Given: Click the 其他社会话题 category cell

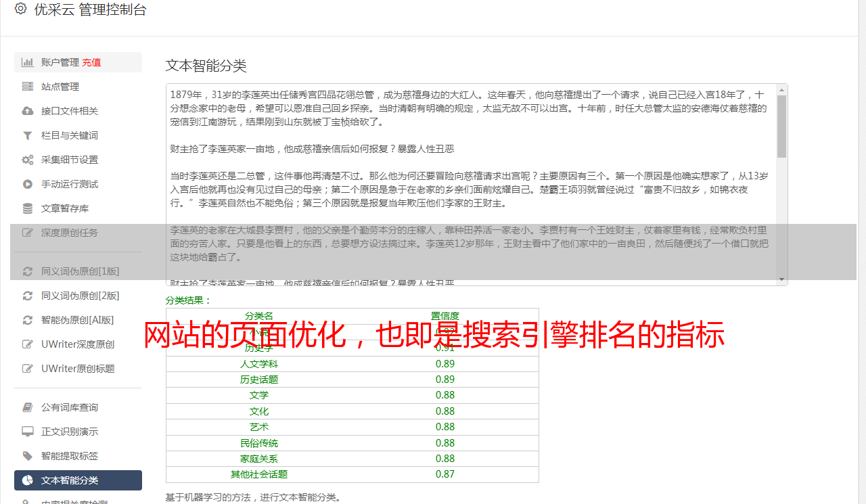Looking at the screenshot, I should pyautogui.click(x=259, y=474).
